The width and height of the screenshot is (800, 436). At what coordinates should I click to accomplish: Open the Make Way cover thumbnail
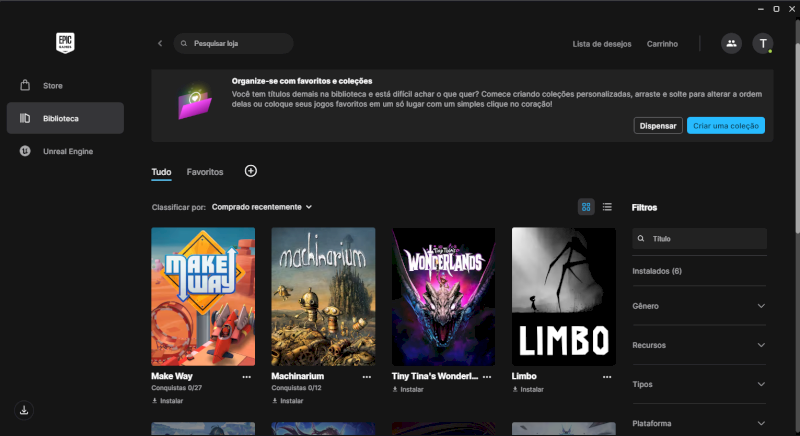(203, 296)
